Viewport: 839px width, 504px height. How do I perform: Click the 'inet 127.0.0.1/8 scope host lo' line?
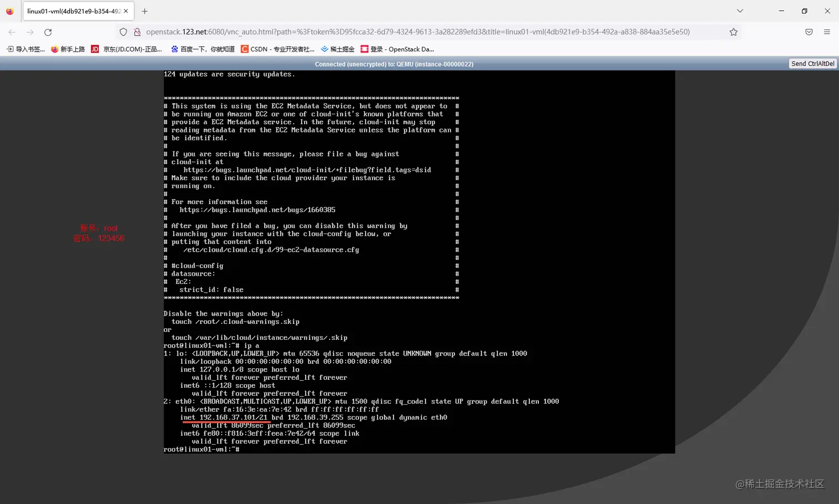click(x=240, y=370)
